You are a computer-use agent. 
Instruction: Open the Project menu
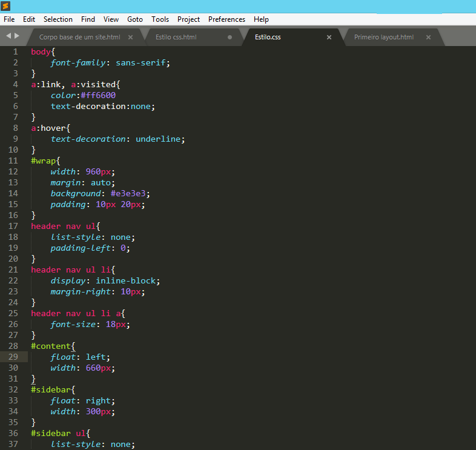tap(188, 19)
